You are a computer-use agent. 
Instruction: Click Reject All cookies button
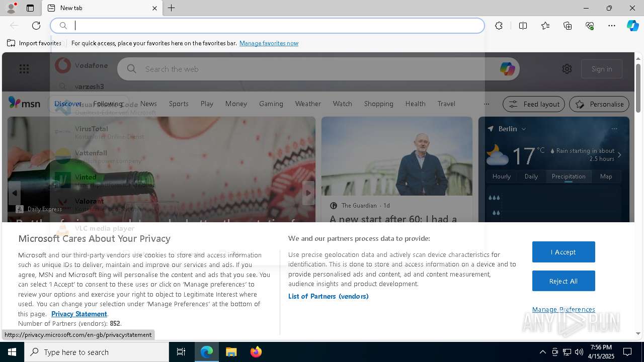point(563,281)
